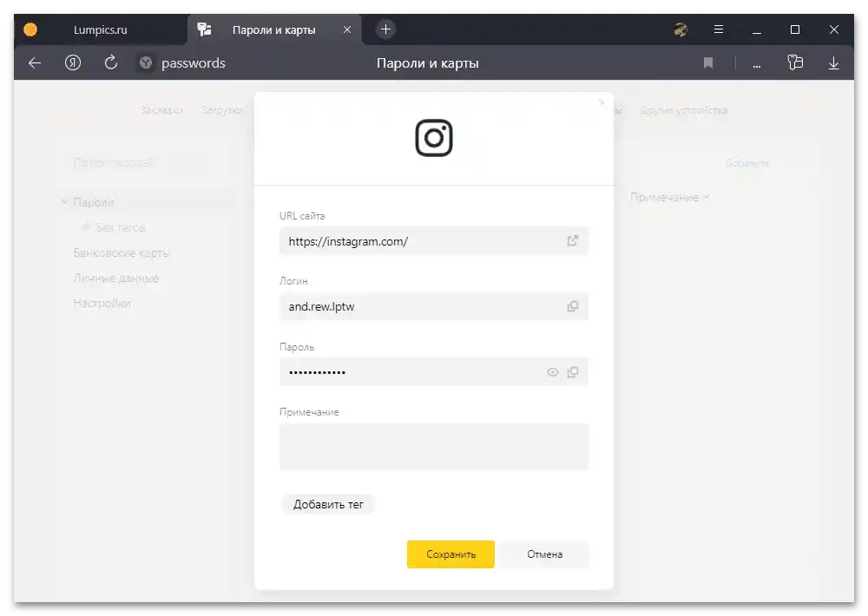Click the Пароль input field
Viewport: 868px width, 616px height.
click(433, 372)
